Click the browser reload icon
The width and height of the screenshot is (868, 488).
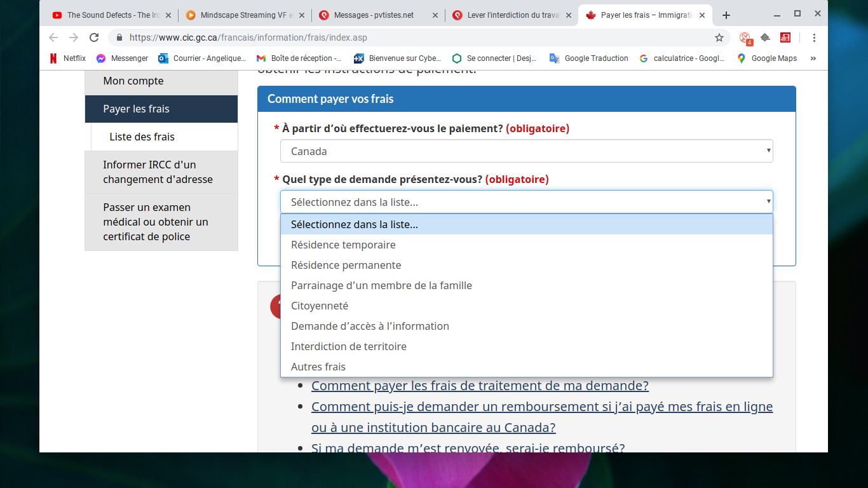pyautogui.click(x=94, y=37)
